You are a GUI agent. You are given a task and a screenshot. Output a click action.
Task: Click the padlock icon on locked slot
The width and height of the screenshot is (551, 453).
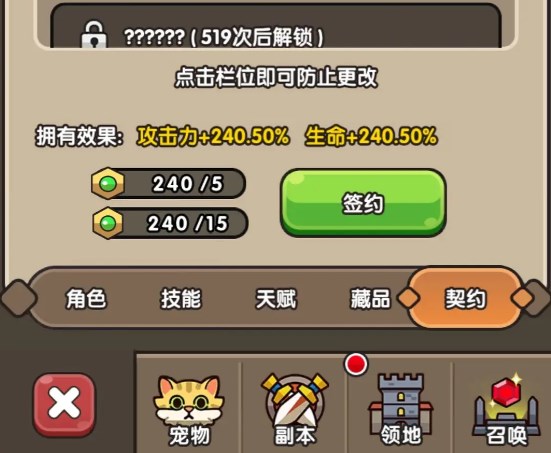click(93, 34)
